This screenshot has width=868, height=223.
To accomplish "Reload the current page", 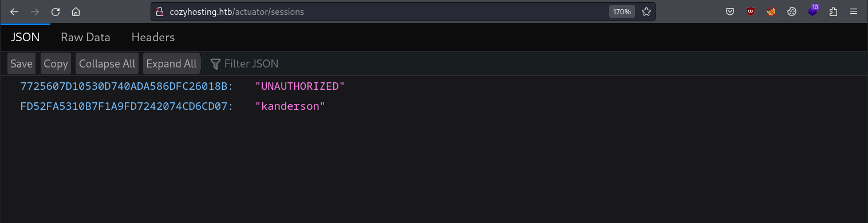I will (56, 11).
